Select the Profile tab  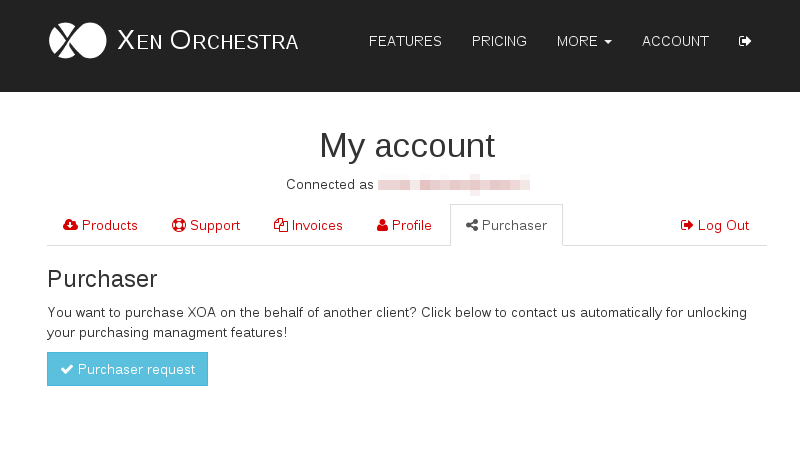click(x=404, y=225)
